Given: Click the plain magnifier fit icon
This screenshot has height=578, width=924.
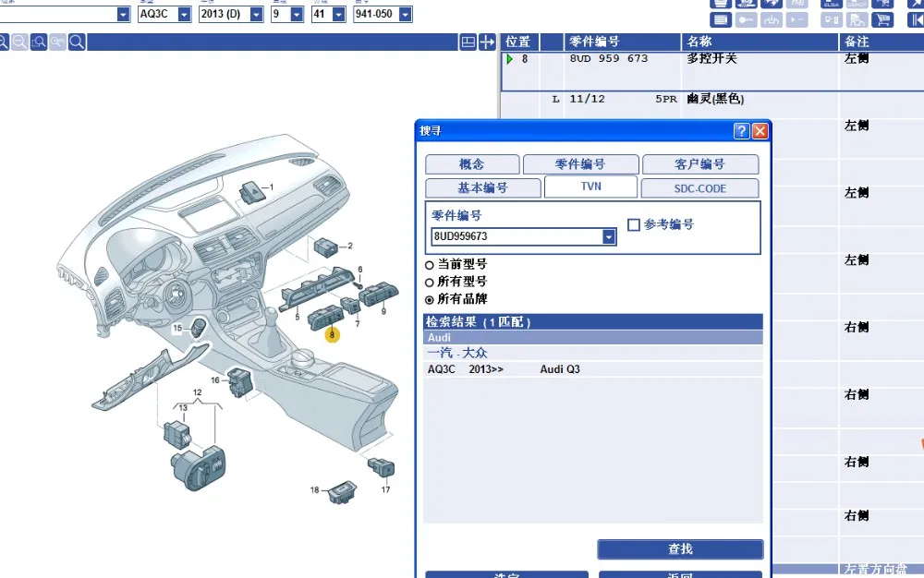Looking at the screenshot, I should 77,42.
